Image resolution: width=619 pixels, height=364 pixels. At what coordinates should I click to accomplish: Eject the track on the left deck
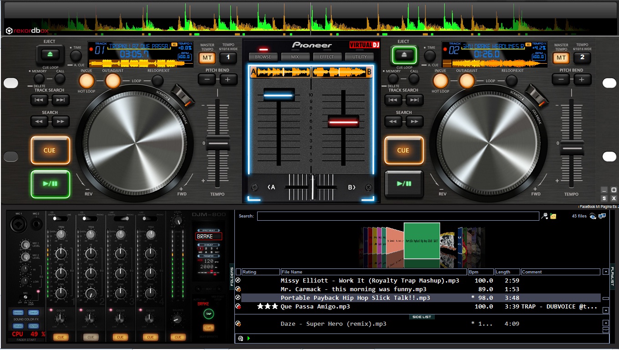pyautogui.click(x=50, y=55)
